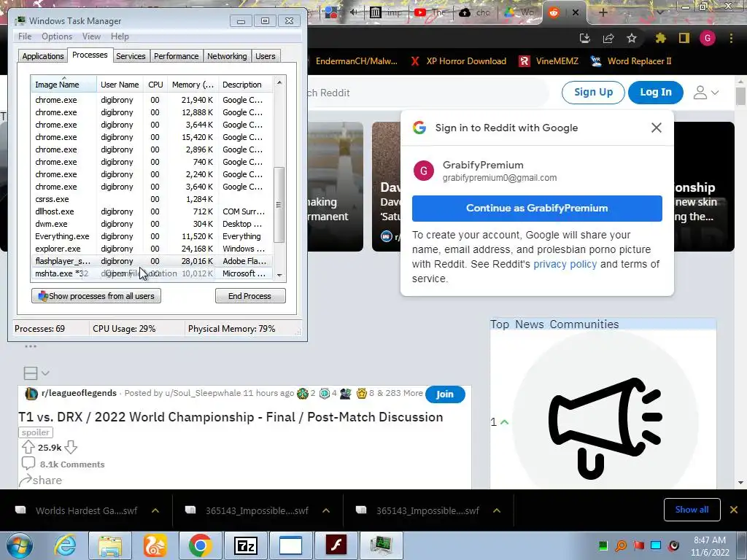The height and width of the screenshot is (560, 747).
Task: Close the Chrome downloads bar
Action: click(734, 510)
